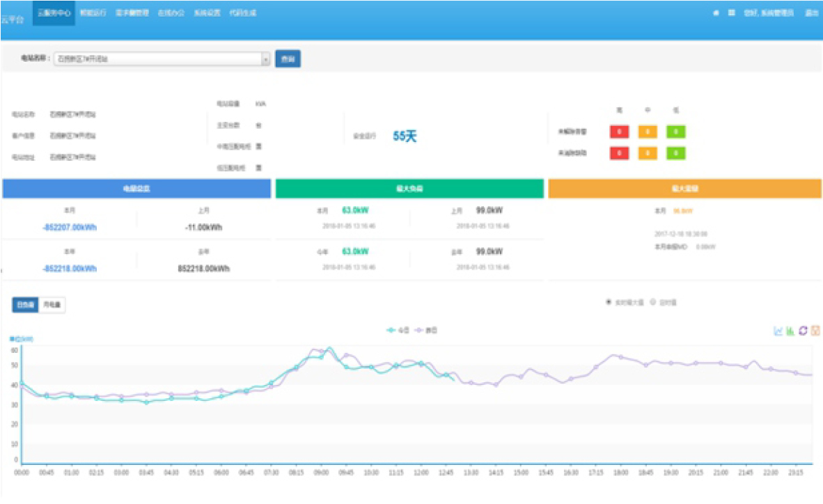Screen dimensions: 823x504
Task: Switch chart to line view icon
Action: click(778, 331)
